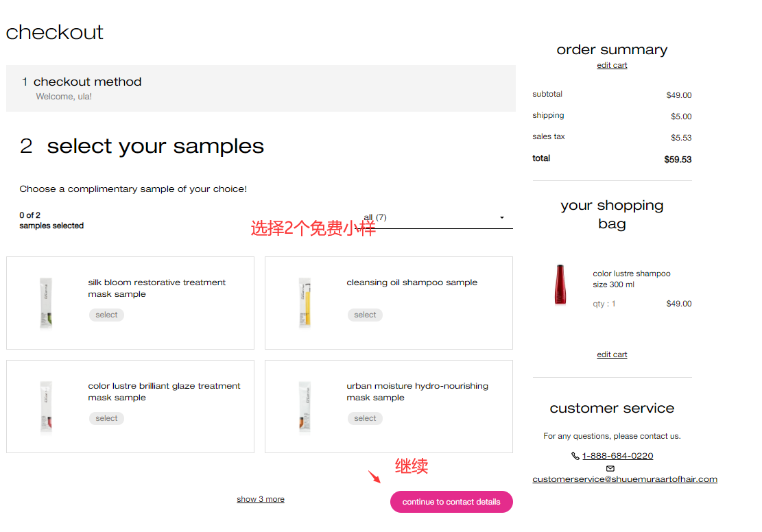This screenshot has height=532, width=762.
Task: Open the customer service email address link
Action: pos(625,479)
